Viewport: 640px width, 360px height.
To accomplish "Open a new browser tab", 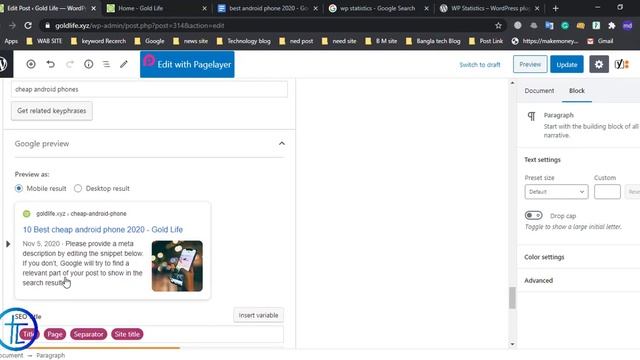I will [x=555, y=8].
